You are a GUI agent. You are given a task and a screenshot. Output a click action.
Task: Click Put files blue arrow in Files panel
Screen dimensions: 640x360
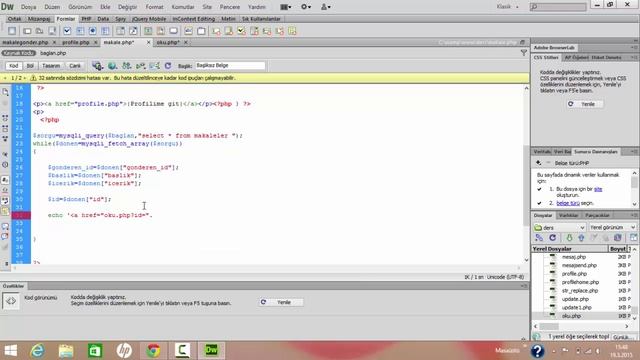581,238
